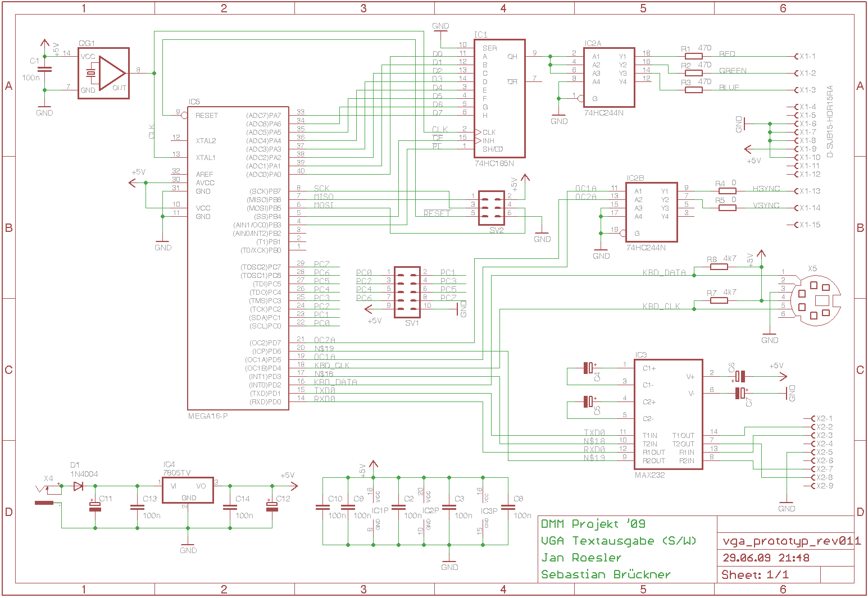Select the D1 1N4004 diode symbol
The width and height of the screenshot is (868, 598).
click(x=78, y=486)
